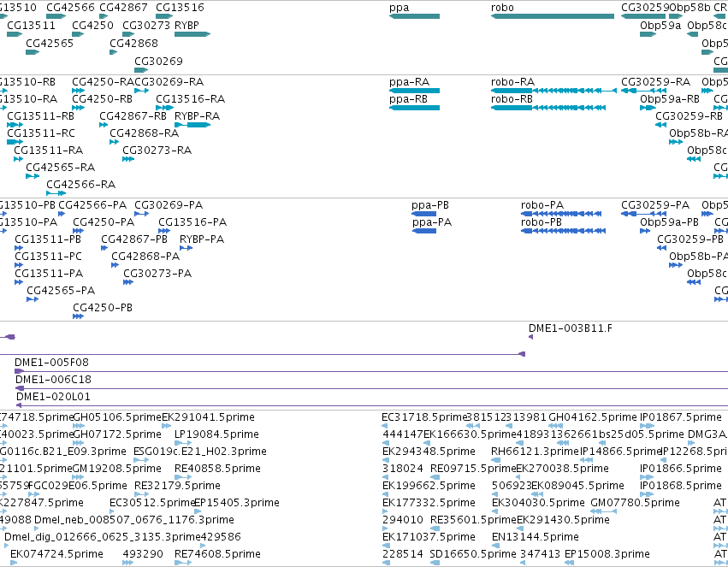
Task: Select the CG13511-PC protein label
Action: (x=48, y=257)
